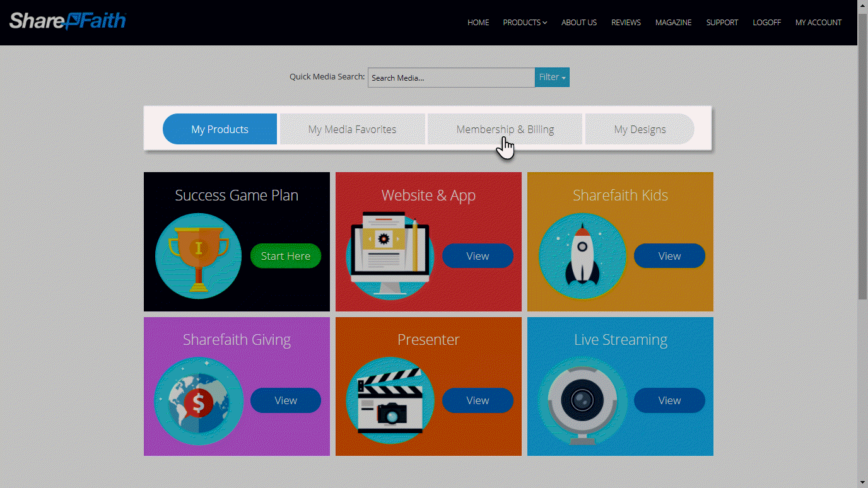Open MAGAZINE in the top navigation
This screenshot has height=488, width=868.
pos(673,23)
